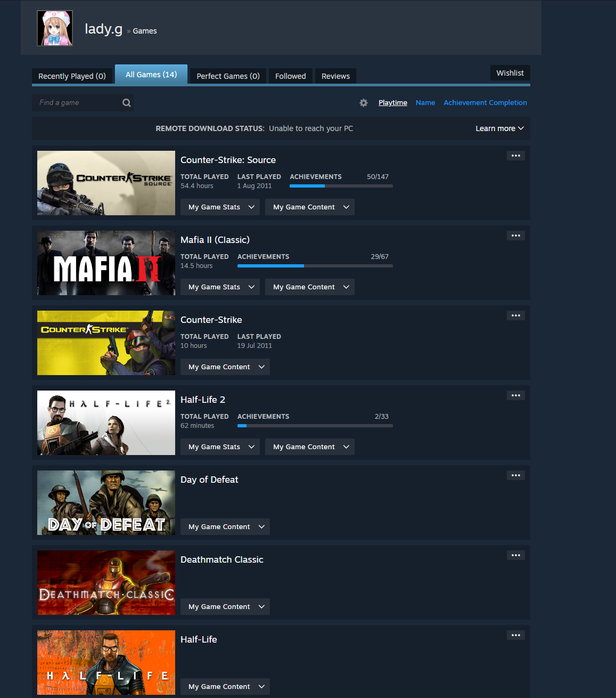Switch to the Recently Played (0) tab
The height and width of the screenshot is (698, 616).
(72, 76)
